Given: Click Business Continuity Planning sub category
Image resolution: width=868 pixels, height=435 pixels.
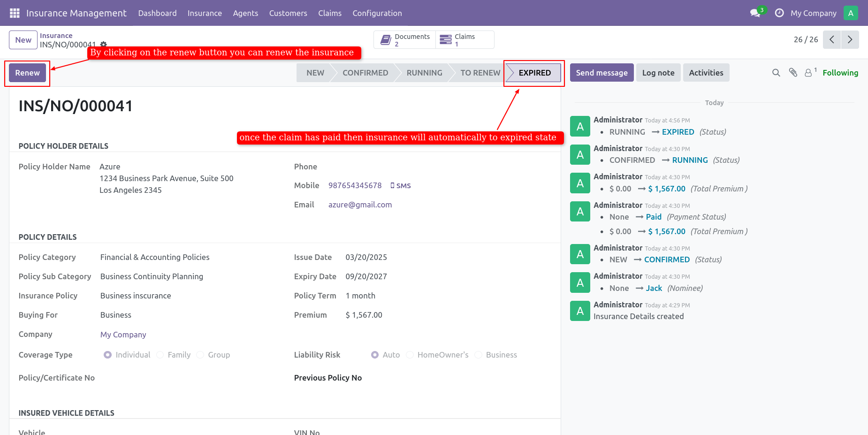Looking at the screenshot, I should 152,276.
